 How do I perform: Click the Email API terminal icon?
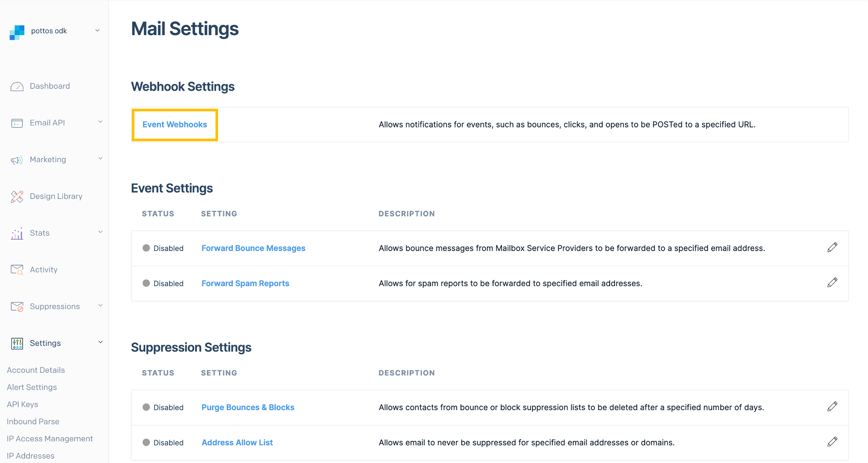tap(17, 124)
